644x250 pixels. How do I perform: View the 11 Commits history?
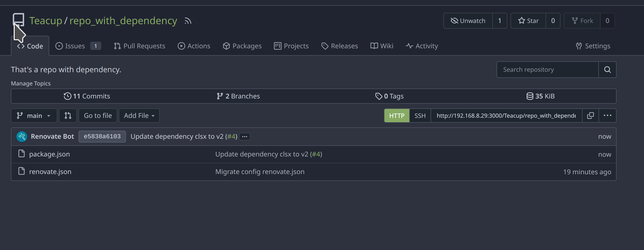87,96
